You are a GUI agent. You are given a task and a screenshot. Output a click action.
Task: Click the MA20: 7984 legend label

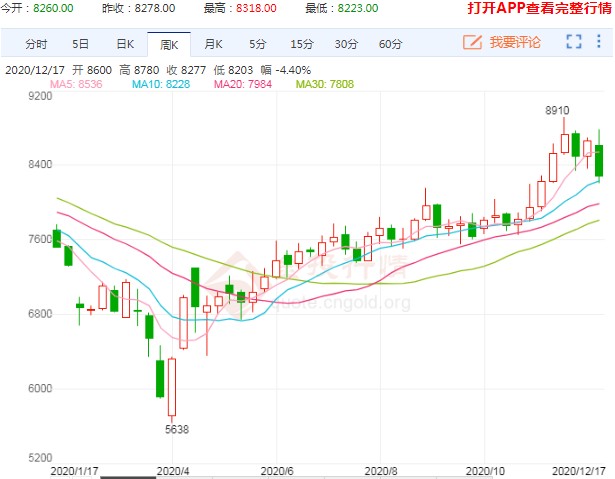tap(243, 84)
